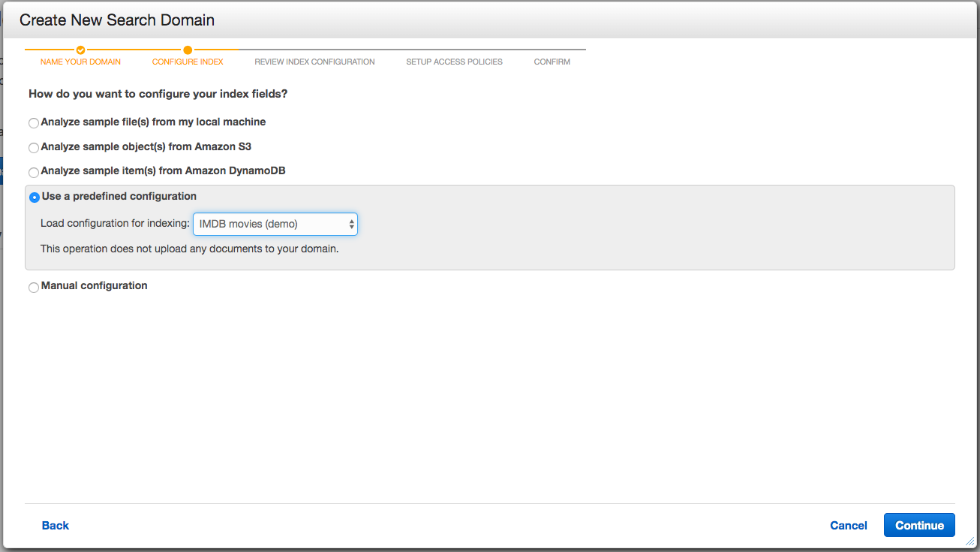Click the orange dot above Configure Index
This screenshot has width=980, height=552.
point(188,50)
